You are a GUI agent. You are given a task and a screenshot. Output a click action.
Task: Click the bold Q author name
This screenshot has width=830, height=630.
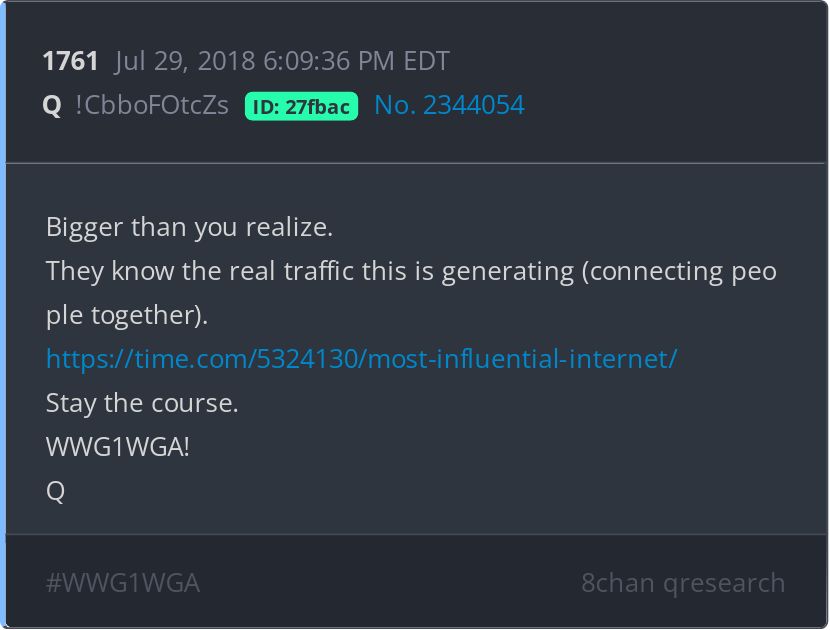click(x=52, y=105)
